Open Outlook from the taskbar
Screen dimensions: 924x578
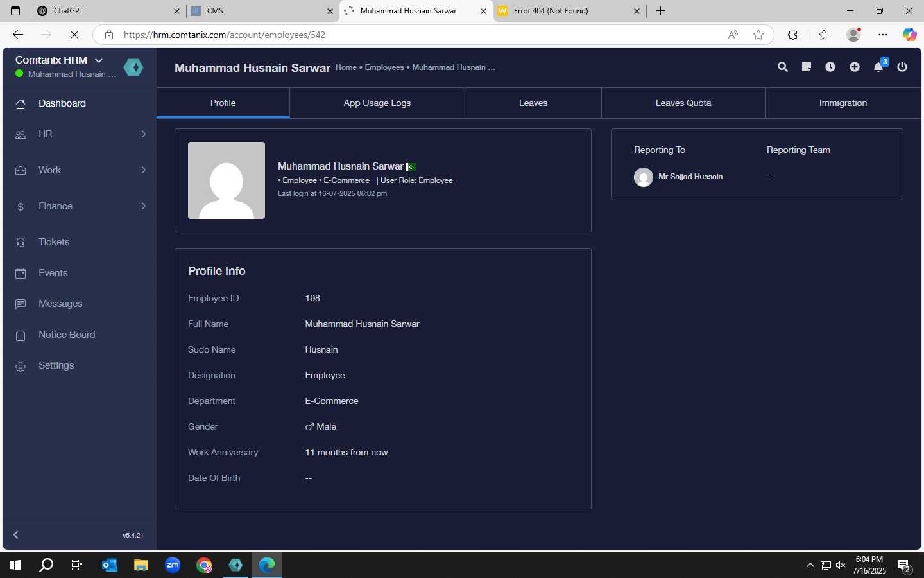coord(110,565)
